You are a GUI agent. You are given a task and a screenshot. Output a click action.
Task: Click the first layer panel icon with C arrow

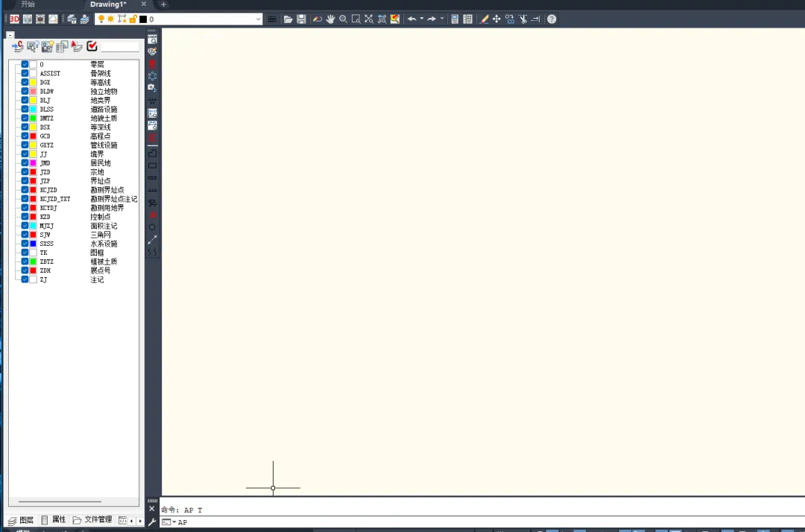[x=18, y=47]
